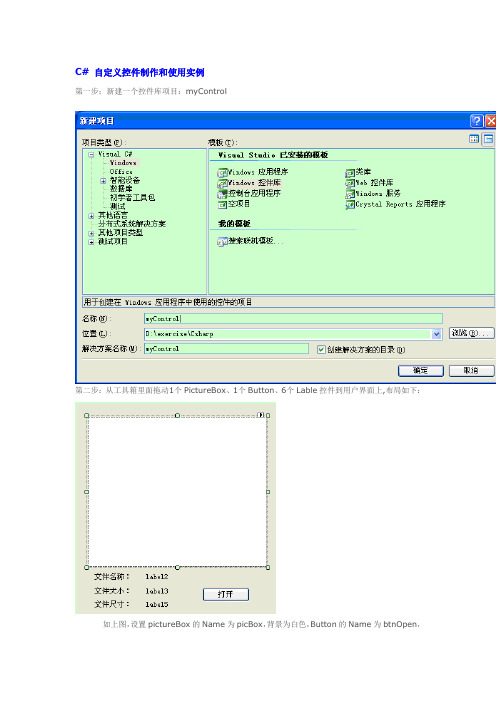Image resolution: width=496 pixels, height=702 pixels.
Task: Select the 空项目 template icon
Action: [222, 205]
